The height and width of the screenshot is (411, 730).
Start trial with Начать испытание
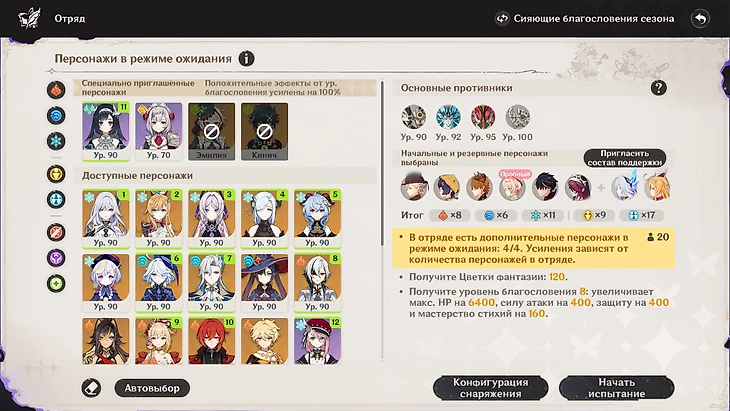[x=616, y=388]
